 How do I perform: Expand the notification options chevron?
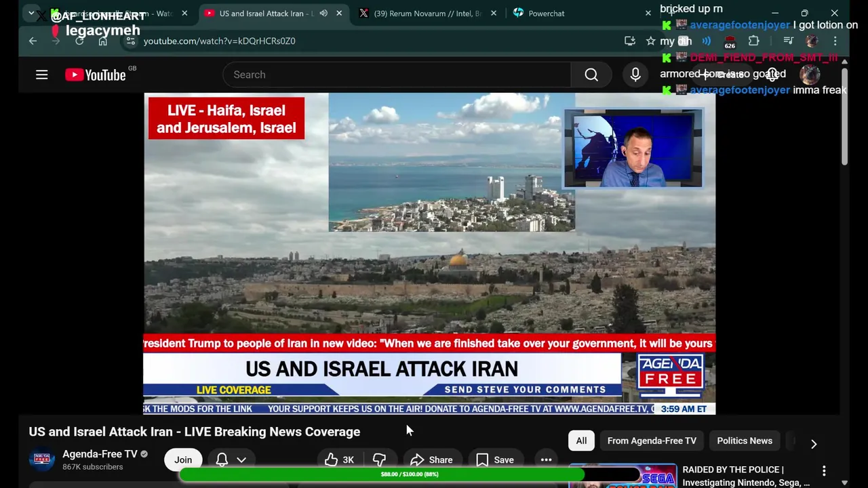pos(241,460)
